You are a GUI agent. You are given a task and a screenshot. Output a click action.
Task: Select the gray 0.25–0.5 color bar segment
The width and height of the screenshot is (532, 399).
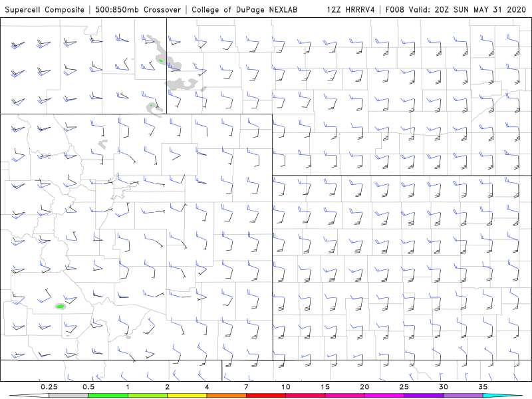pos(68,396)
